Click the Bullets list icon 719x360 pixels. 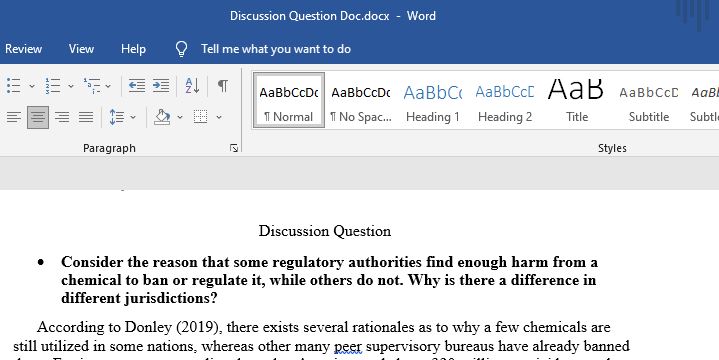[x=14, y=86]
